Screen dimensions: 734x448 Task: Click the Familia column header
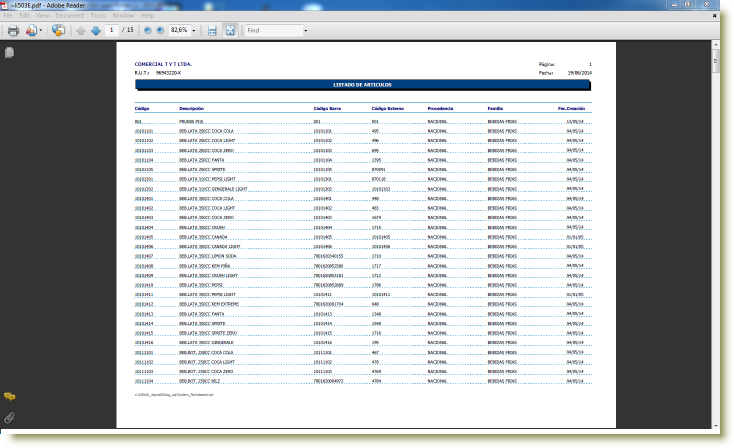pyautogui.click(x=495, y=108)
